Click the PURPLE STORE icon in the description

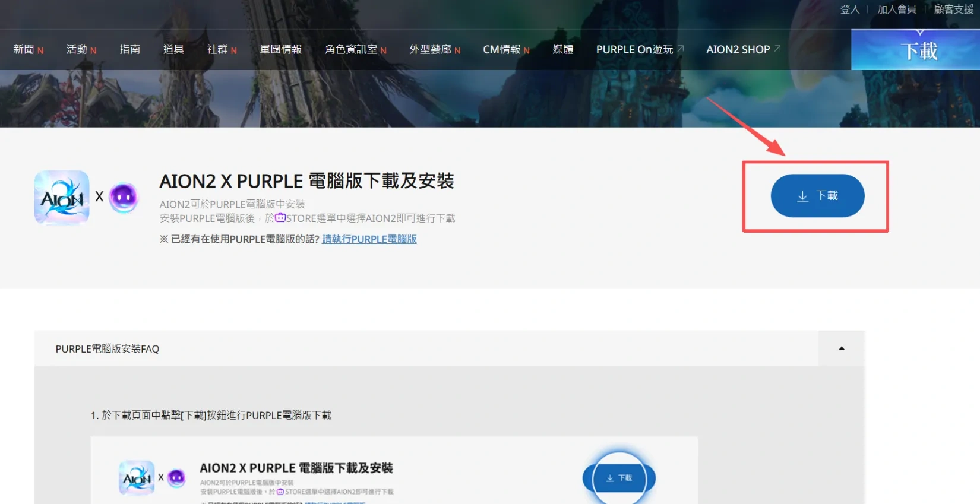tap(280, 218)
